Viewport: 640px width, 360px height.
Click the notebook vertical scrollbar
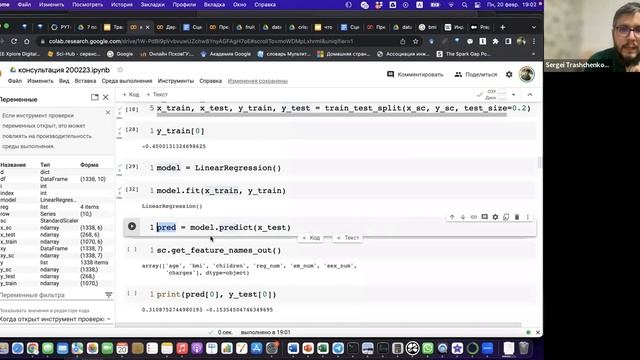[x=540, y=162]
